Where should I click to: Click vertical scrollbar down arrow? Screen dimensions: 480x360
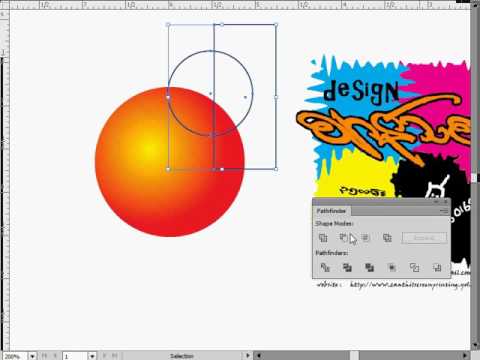(x=475, y=345)
